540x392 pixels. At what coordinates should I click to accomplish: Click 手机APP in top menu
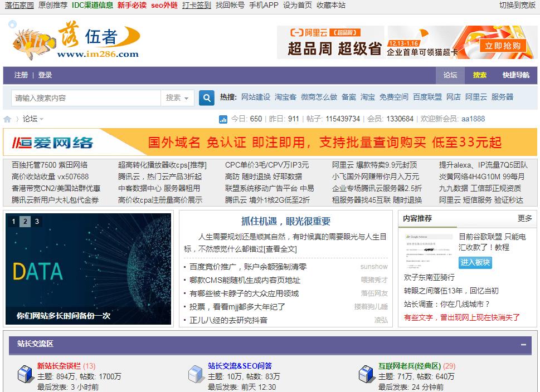(264, 5)
